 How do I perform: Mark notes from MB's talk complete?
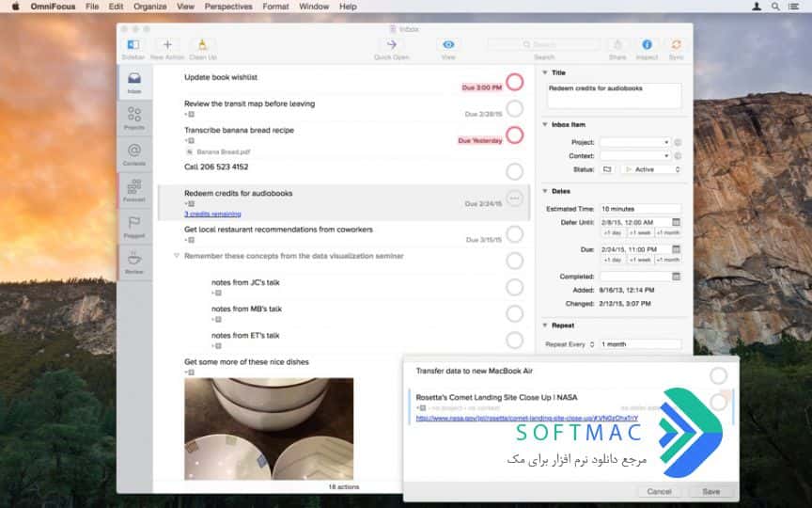pos(515,313)
